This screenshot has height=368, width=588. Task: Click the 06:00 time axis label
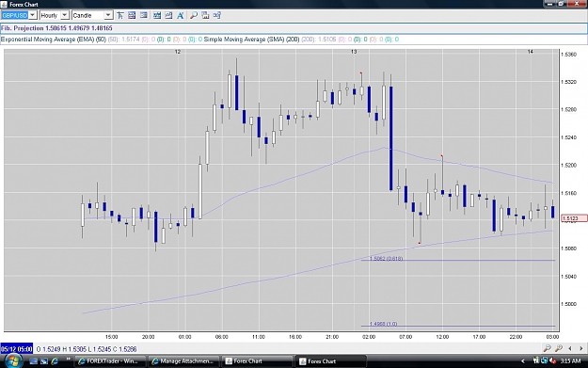[x=222, y=337]
